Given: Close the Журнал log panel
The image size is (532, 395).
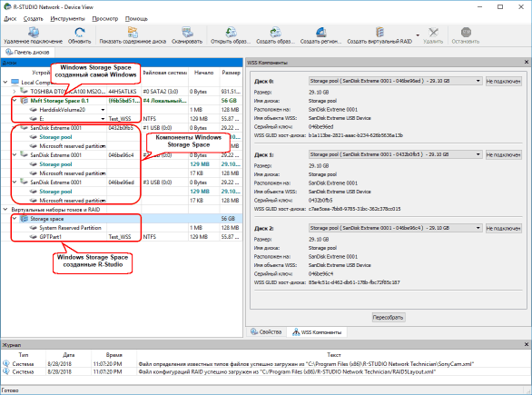Looking at the screenshot, I should click(527, 344).
